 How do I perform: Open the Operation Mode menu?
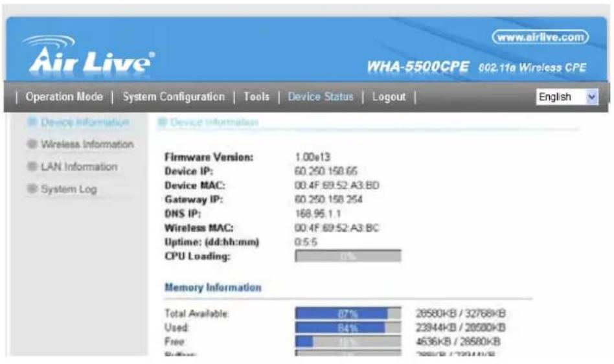pos(64,97)
